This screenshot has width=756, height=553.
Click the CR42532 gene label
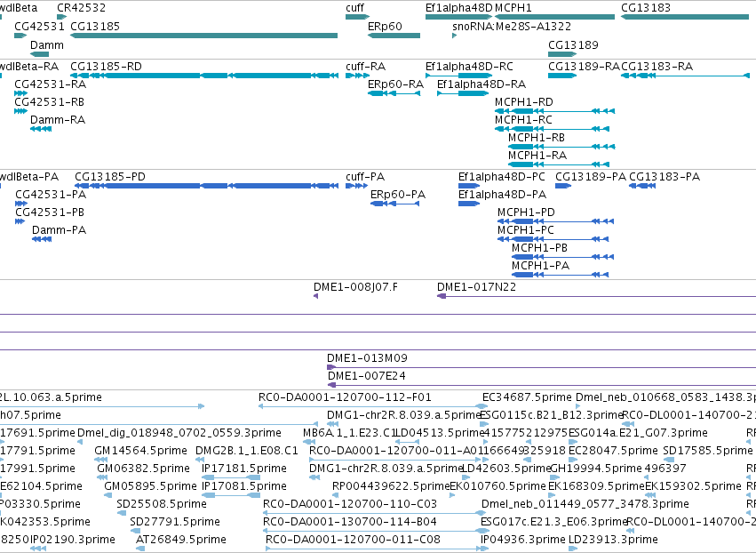pos(81,8)
